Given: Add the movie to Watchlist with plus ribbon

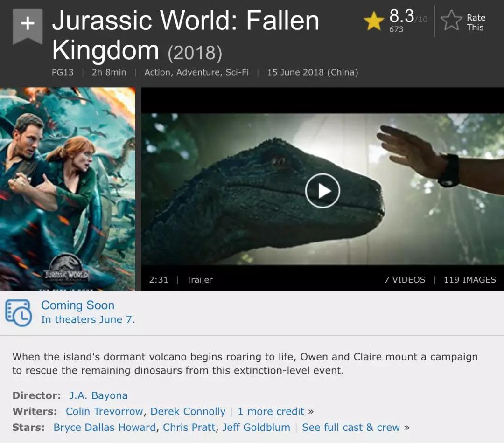Looking at the screenshot, I should (28, 26).
